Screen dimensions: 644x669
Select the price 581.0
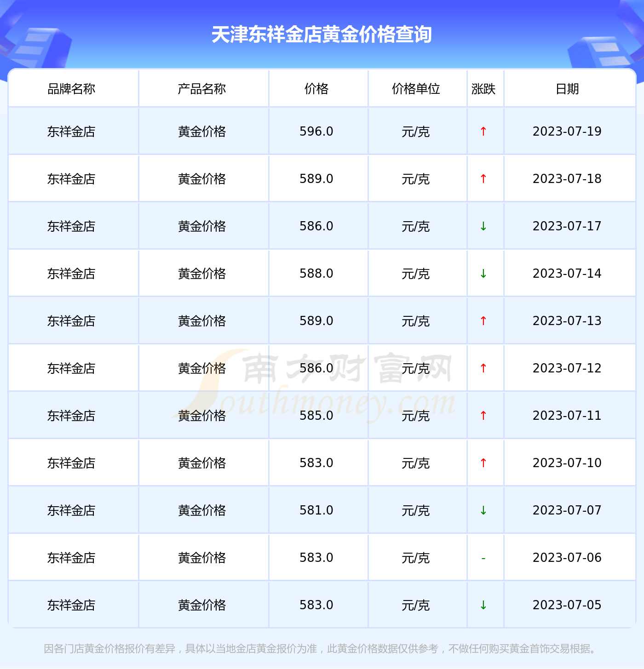pyautogui.click(x=316, y=510)
